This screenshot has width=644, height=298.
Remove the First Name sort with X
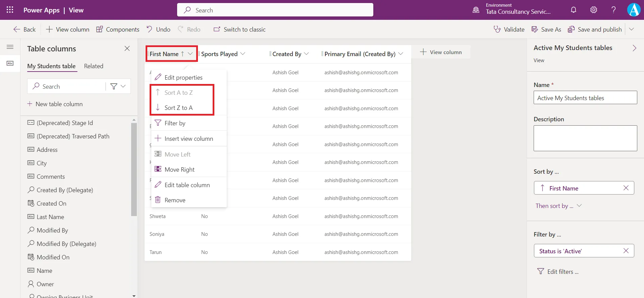(x=626, y=188)
